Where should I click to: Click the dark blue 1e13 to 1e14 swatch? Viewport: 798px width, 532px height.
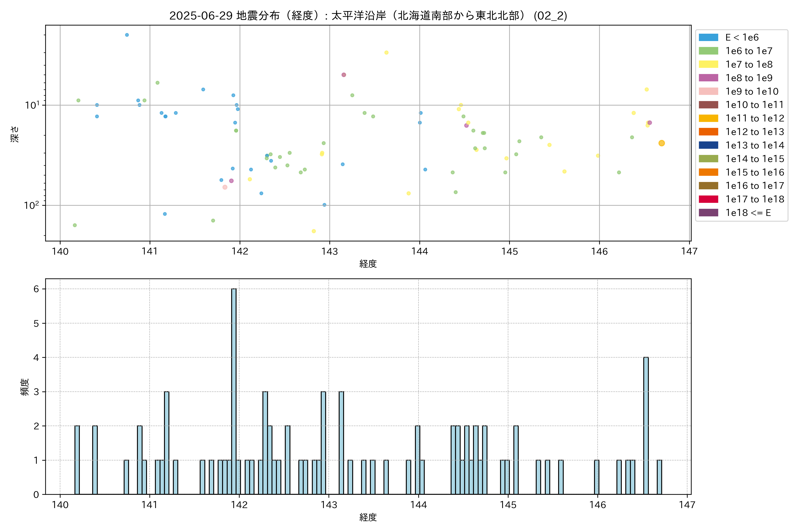[x=708, y=145]
